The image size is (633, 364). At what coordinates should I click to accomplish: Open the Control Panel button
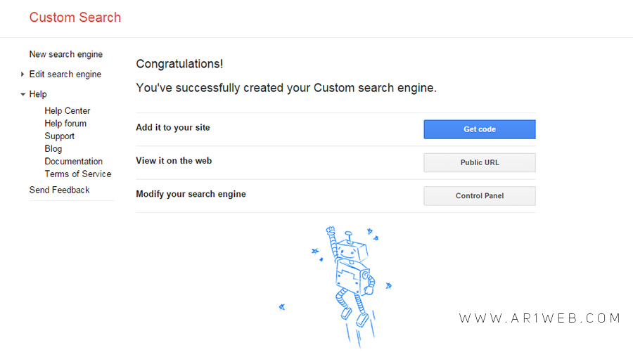[480, 196]
